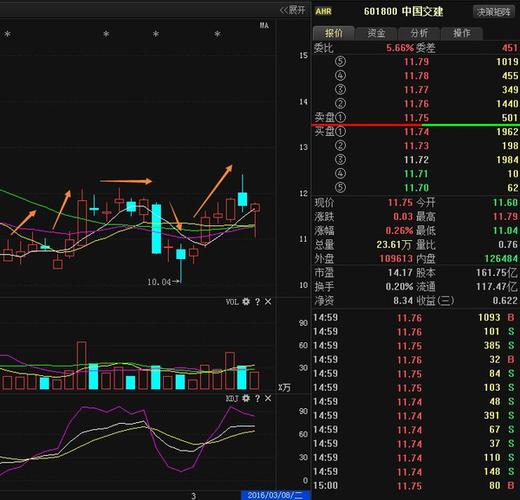This screenshot has width=520, height=500.
Task: Click the 601800 中国交建 stock title
Action: click(403, 12)
